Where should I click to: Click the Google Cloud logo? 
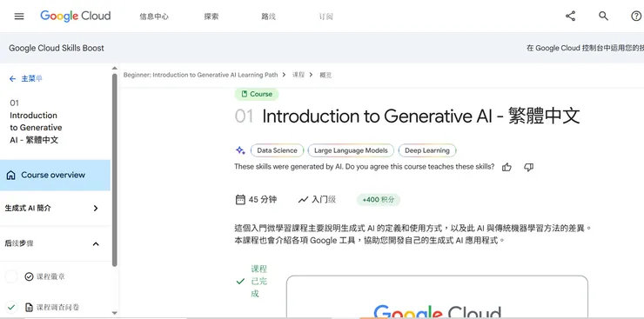pos(76,16)
